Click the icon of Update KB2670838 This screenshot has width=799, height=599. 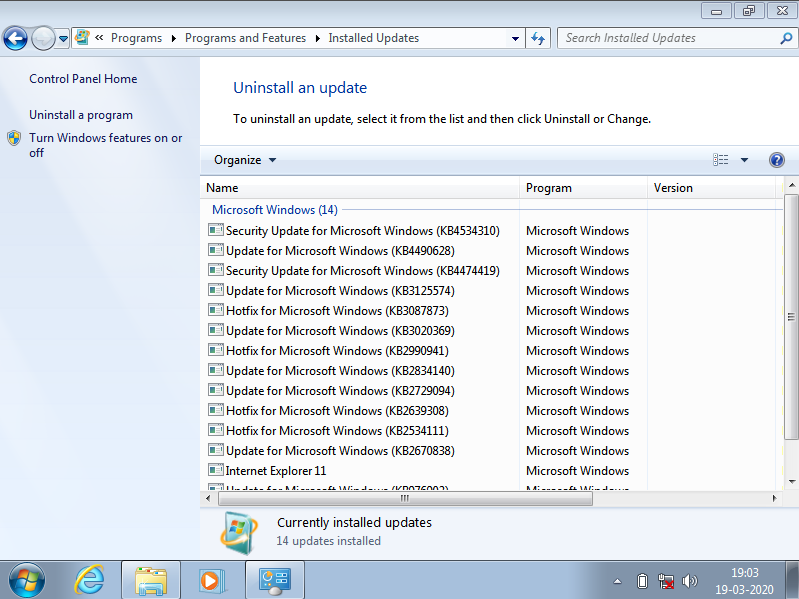click(x=216, y=450)
